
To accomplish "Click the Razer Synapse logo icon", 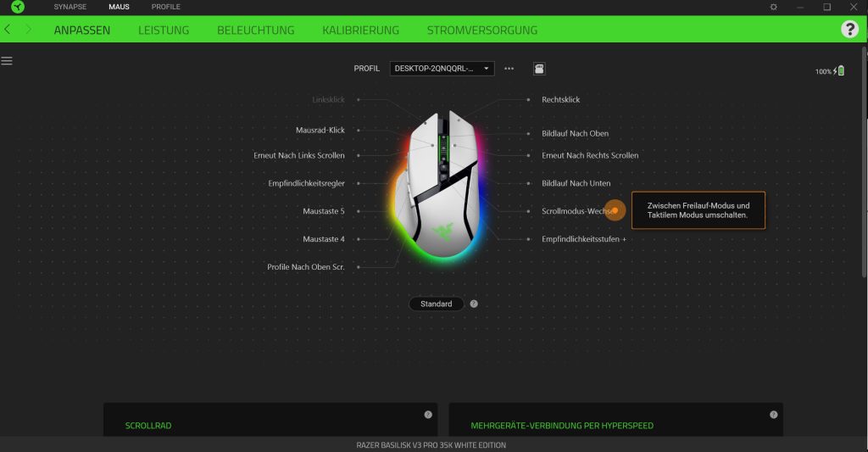I will coord(18,7).
